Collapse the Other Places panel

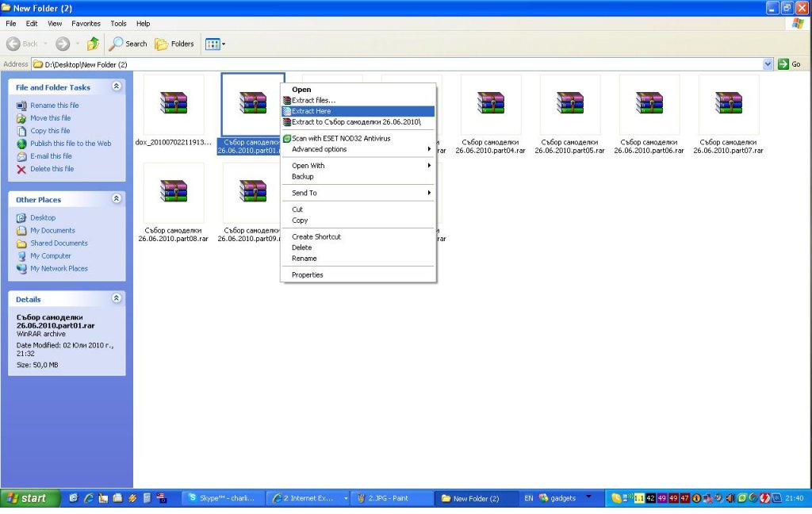click(x=117, y=199)
